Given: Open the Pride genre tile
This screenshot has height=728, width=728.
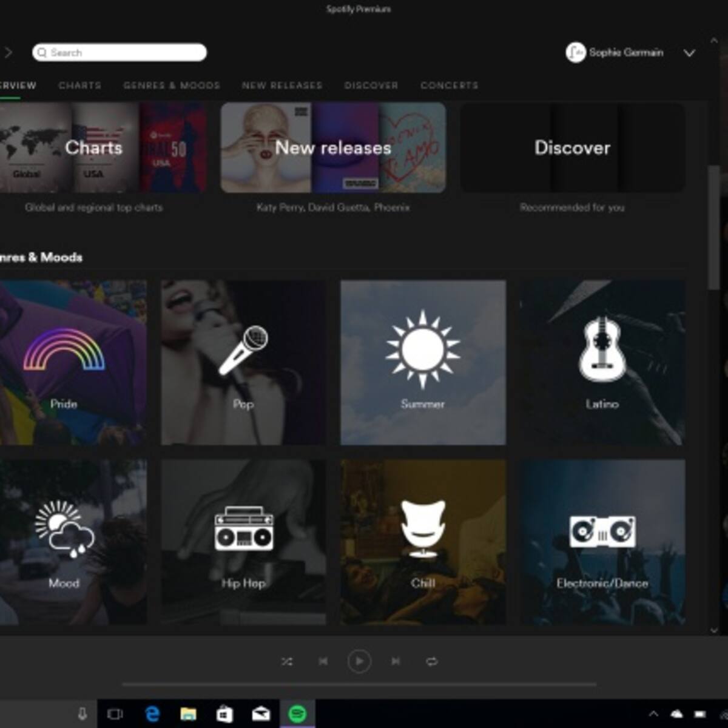Looking at the screenshot, I should click(73, 362).
